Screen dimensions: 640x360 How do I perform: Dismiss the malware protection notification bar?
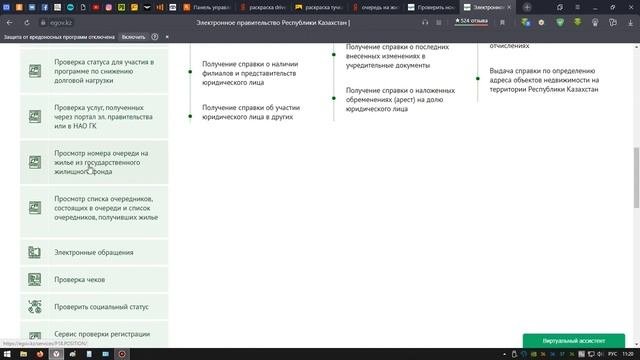167,37
